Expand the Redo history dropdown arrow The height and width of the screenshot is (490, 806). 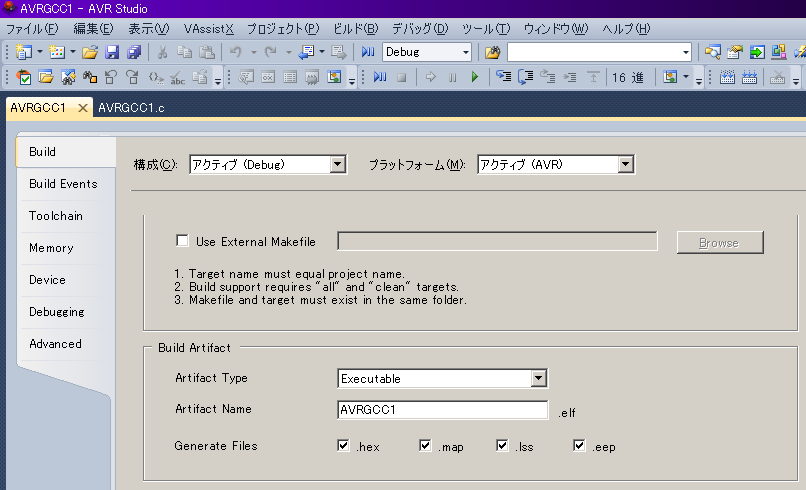pyautogui.click(x=288, y=52)
